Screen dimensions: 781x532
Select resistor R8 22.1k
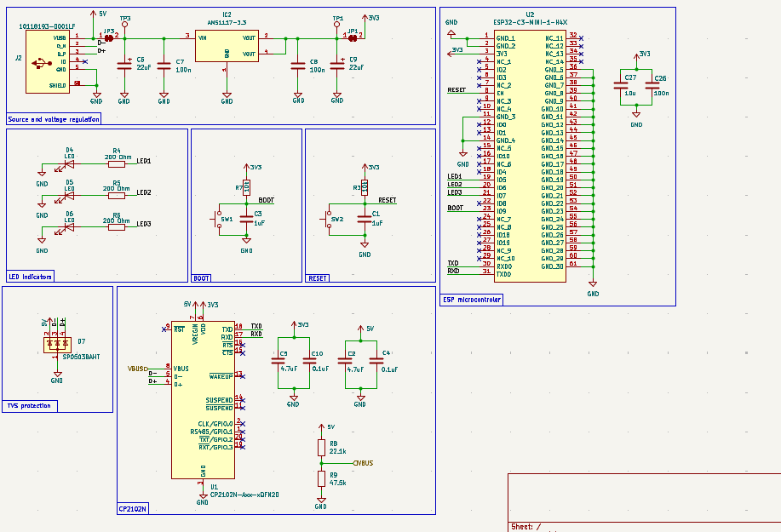tap(321, 448)
